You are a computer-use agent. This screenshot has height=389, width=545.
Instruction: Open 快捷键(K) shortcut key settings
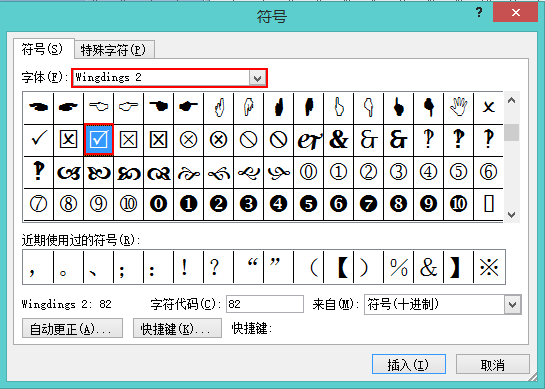coord(177,328)
